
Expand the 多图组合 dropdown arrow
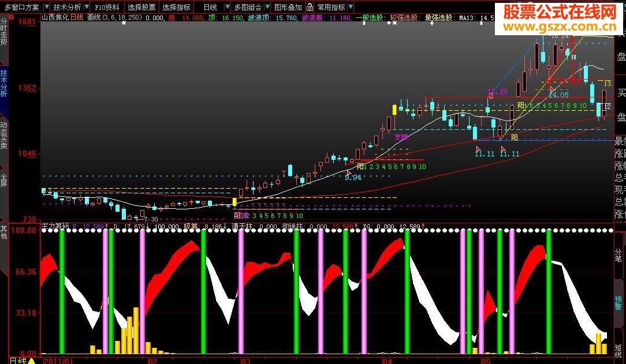(x=267, y=7)
